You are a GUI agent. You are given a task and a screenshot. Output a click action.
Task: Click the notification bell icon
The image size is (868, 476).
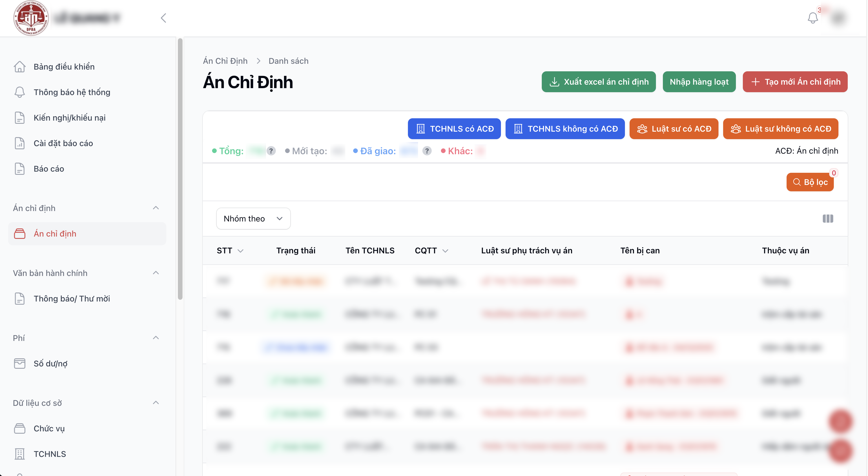point(812,18)
